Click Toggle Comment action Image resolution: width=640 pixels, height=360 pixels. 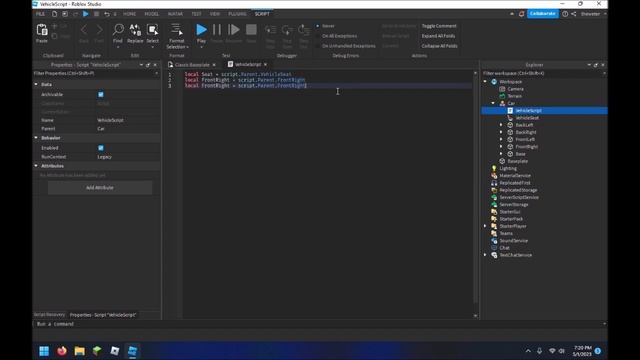pos(439,26)
